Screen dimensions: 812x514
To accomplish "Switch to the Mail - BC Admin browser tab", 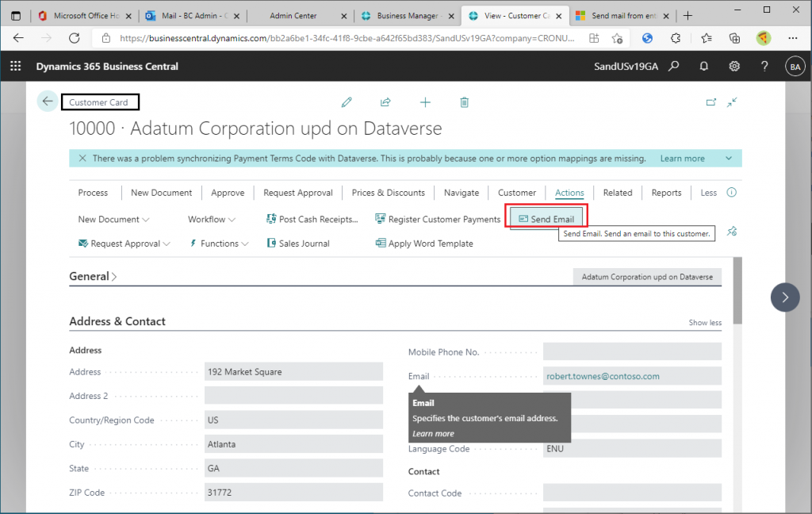I will click(193, 16).
